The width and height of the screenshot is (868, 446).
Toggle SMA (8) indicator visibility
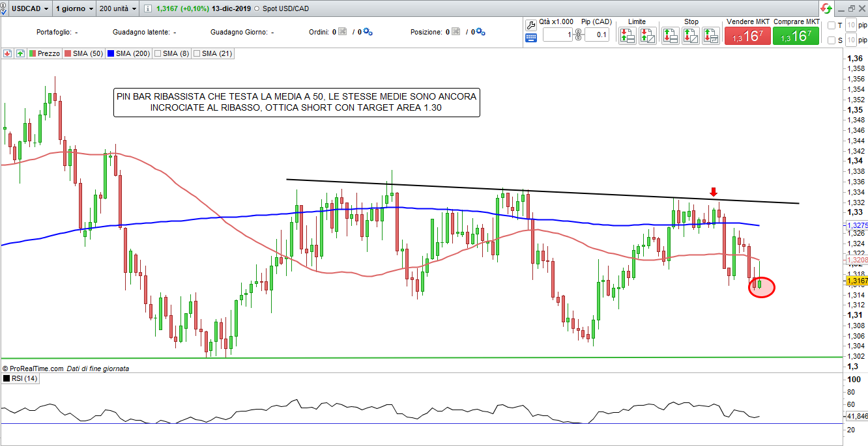coord(157,53)
